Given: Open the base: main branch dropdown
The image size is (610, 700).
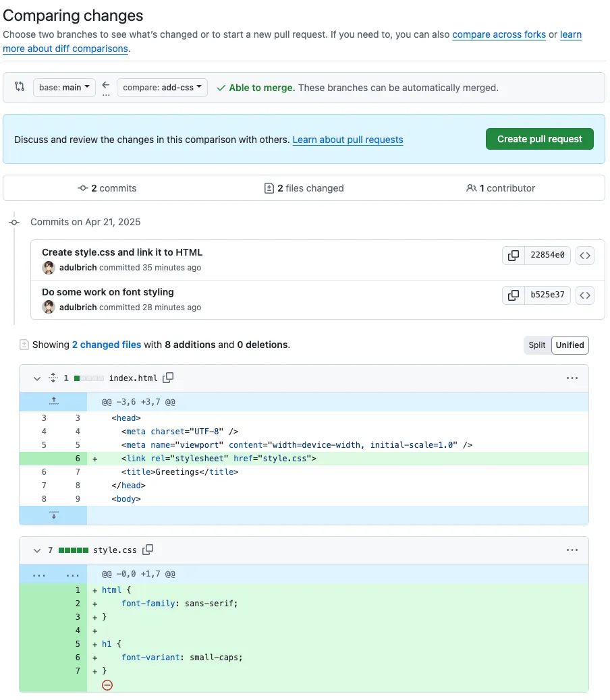Looking at the screenshot, I should [x=64, y=88].
